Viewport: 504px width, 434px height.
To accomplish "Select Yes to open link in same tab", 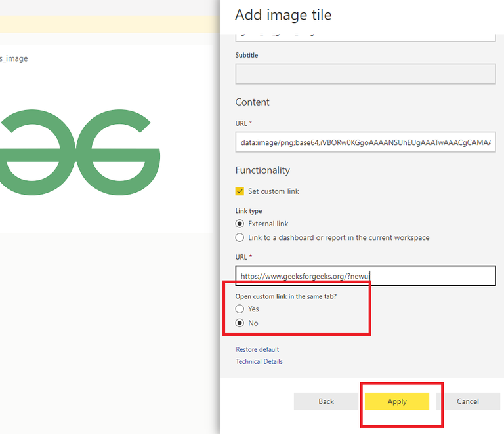I will click(x=240, y=309).
